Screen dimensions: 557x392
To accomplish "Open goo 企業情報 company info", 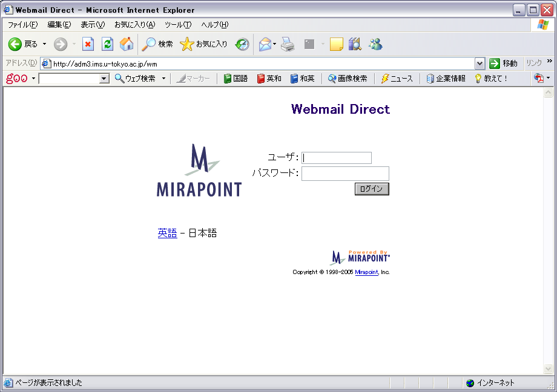I will click(x=446, y=79).
